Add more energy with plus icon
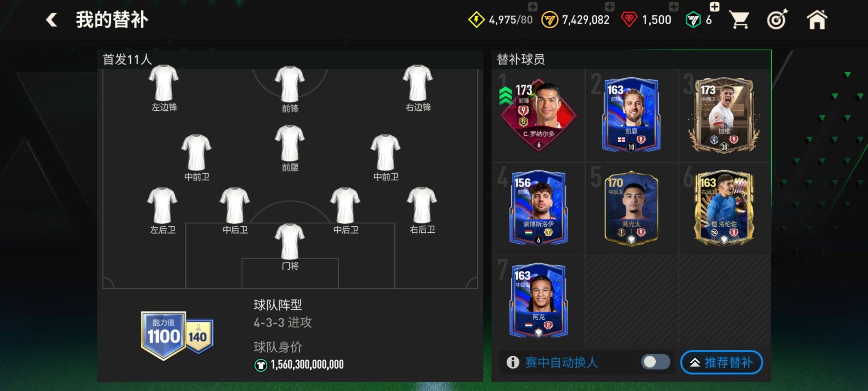Image resolution: width=868 pixels, height=391 pixels. (x=532, y=6)
